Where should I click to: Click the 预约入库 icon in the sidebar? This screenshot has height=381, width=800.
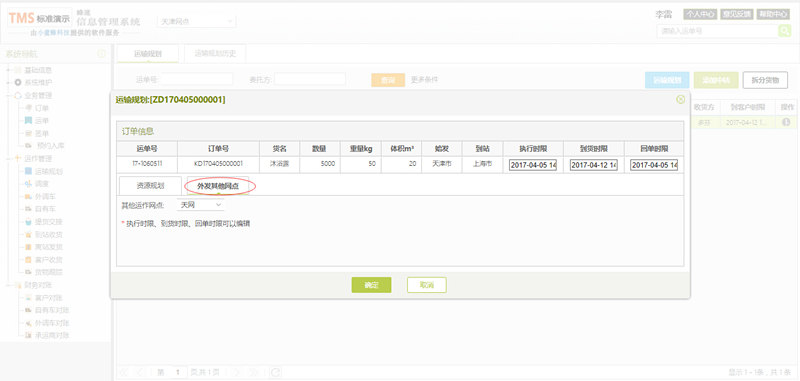coord(29,146)
